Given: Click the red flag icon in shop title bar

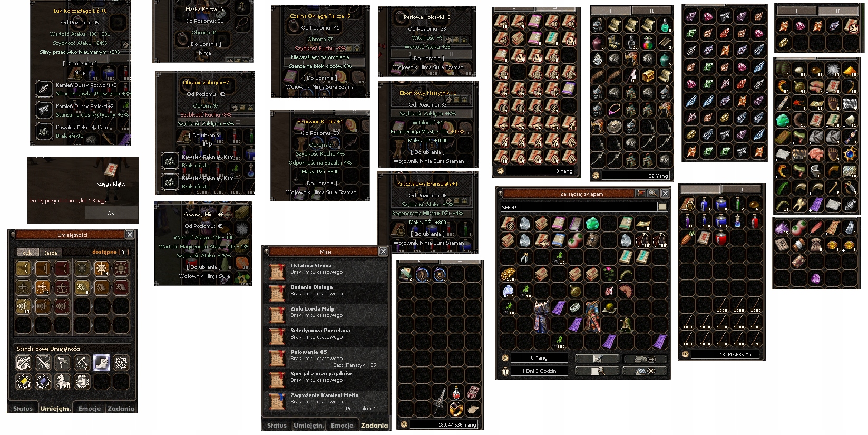Looking at the screenshot, I should [641, 194].
